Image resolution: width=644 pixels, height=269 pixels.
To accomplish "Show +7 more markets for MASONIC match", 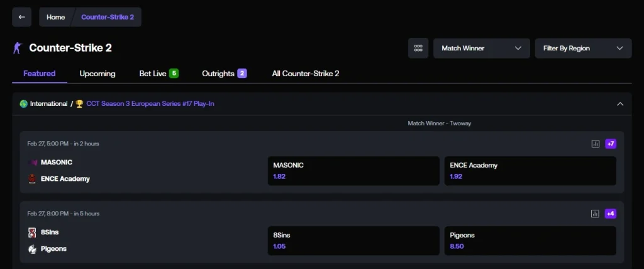I will tap(611, 144).
